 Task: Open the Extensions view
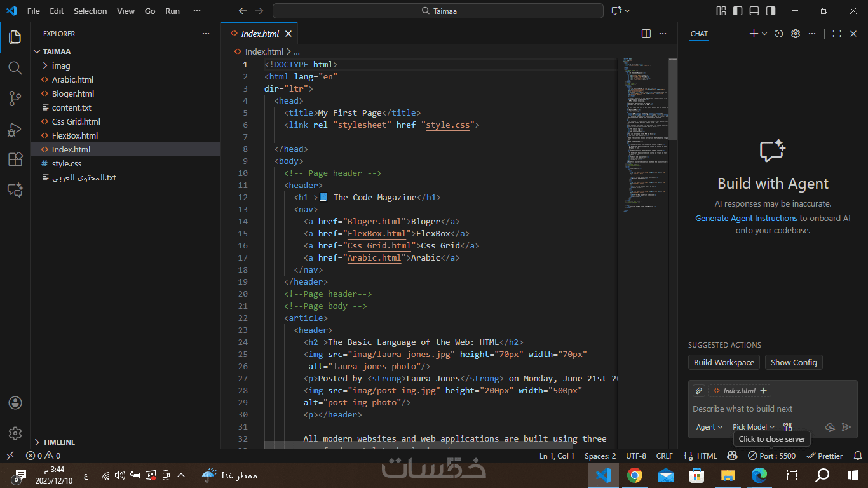15,159
